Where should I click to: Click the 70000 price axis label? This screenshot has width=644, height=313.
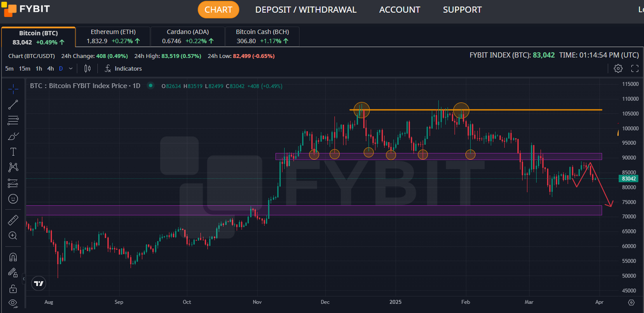pos(630,217)
